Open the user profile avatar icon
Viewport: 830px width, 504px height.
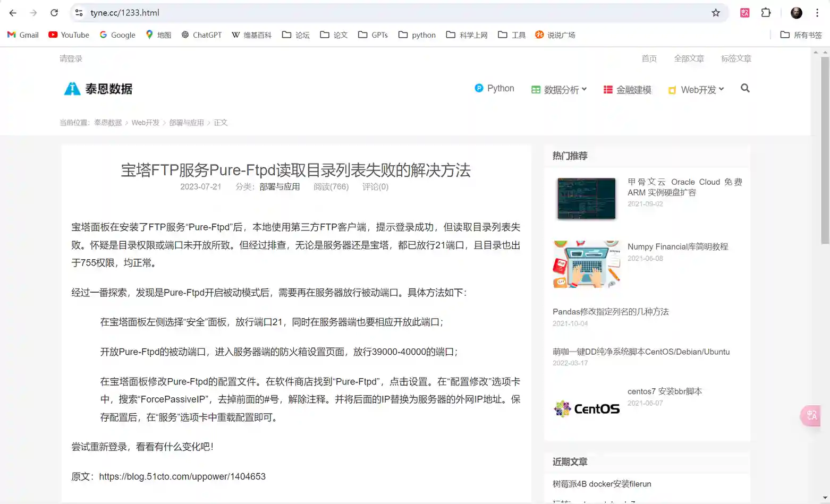point(796,13)
